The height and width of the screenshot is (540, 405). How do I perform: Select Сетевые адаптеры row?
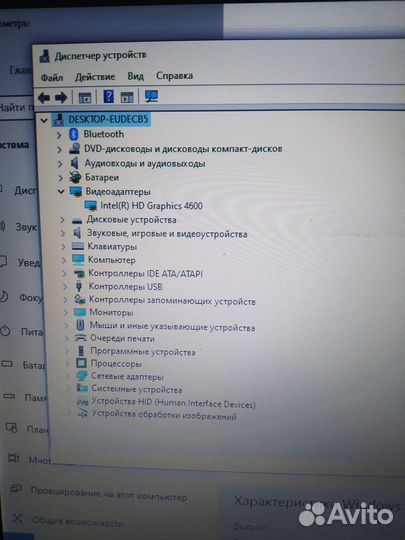click(x=127, y=376)
